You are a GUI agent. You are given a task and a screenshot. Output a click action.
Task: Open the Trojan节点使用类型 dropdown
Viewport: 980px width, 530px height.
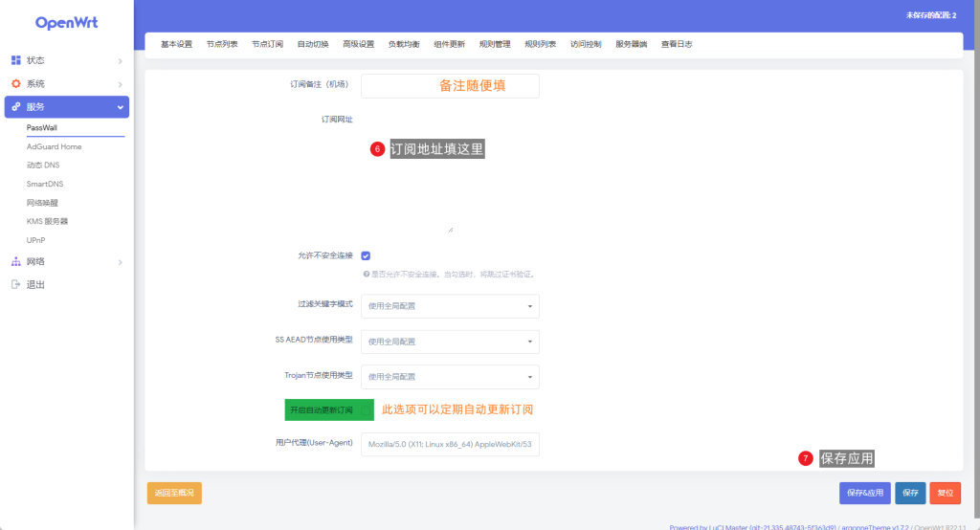pyautogui.click(x=450, y=377)
